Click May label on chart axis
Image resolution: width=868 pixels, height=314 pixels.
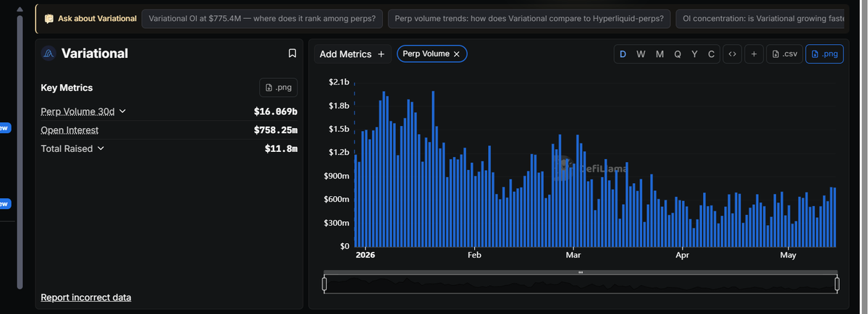click(788, 255)
